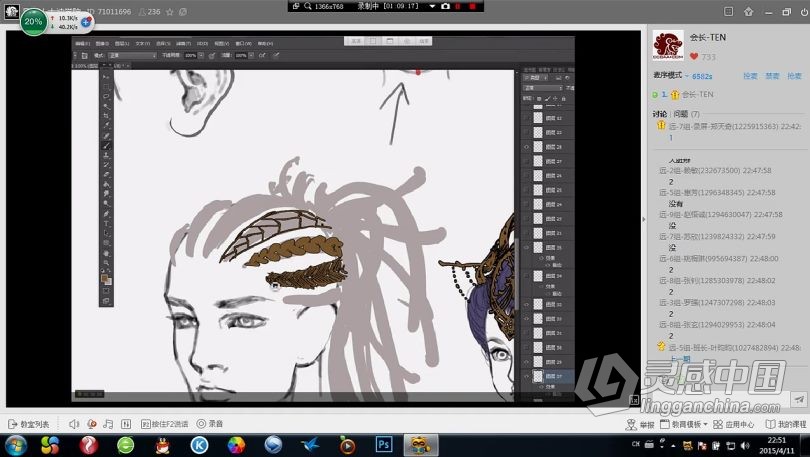The height and width of the screenshot is (457, 810).
Task: Click the 录音 record button
Action: click(x=210, y=424)
